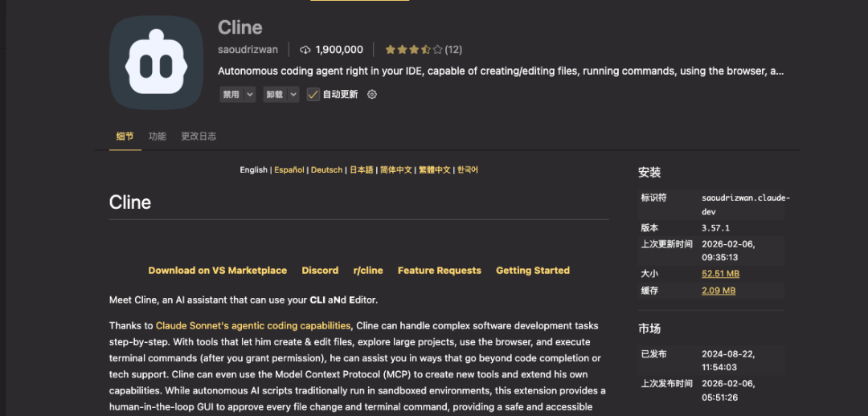Open the Discord link
The image size is (868, 416).
pyautogui.click(x=320, y=271)
